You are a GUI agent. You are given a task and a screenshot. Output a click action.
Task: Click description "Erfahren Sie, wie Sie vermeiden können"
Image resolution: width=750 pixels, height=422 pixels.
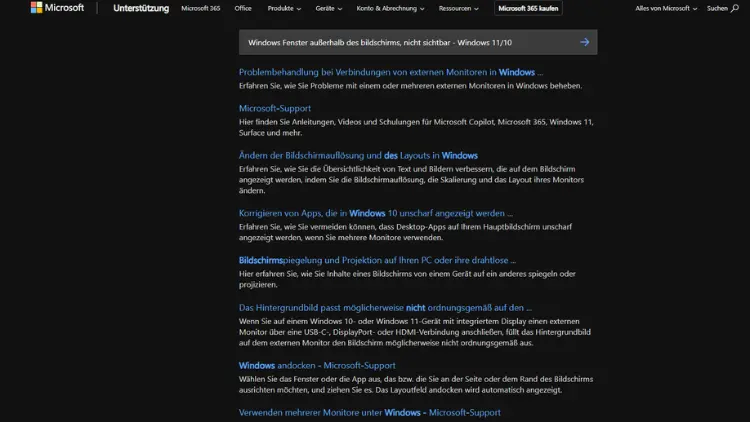pos(405,232)
